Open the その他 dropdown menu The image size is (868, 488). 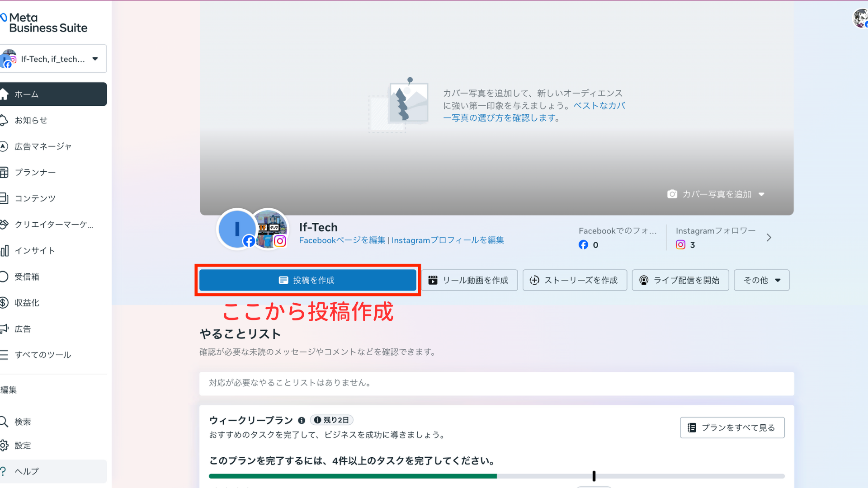(761, 280)
